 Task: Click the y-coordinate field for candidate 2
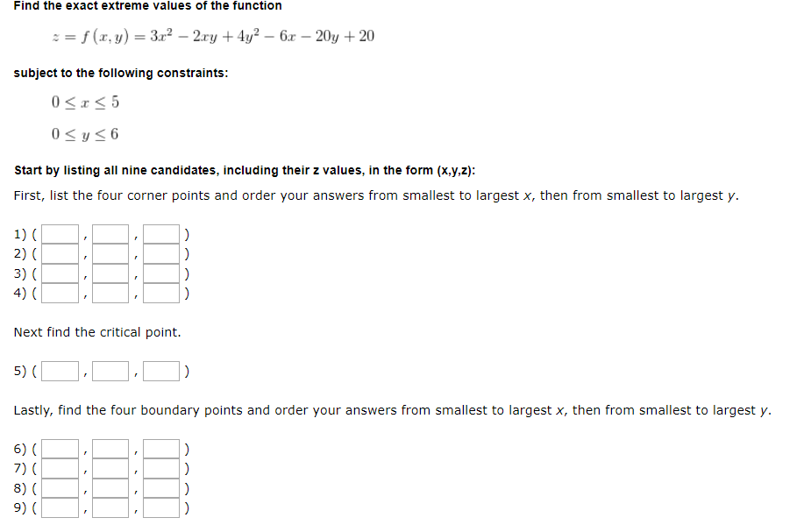110,252
